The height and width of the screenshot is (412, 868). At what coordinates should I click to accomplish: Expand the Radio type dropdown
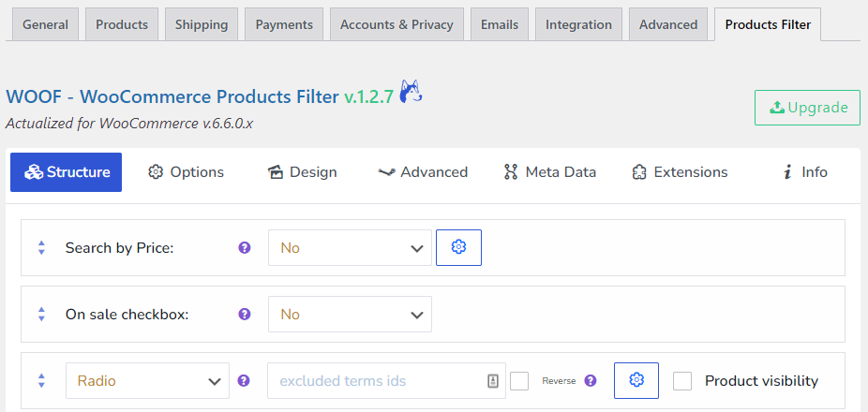tap(147, 380)
